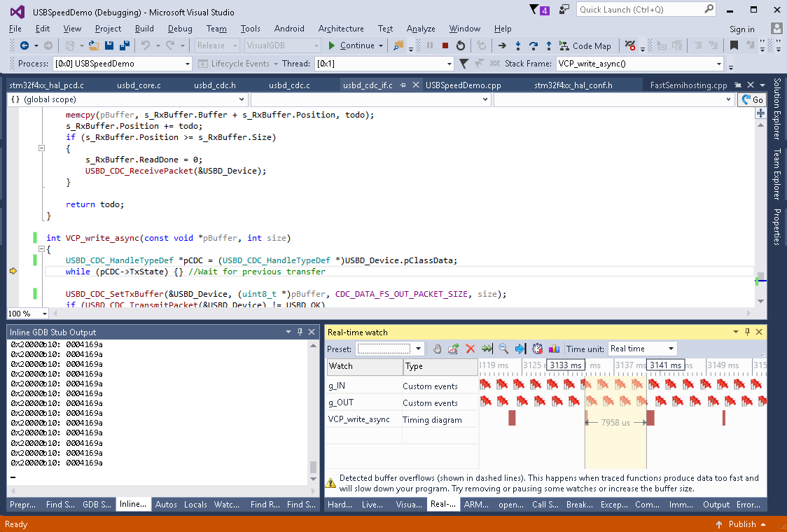Click the Publish button in status bar
Image resolution: width=787 pixels, height=532 pixels.
[741, 524]
